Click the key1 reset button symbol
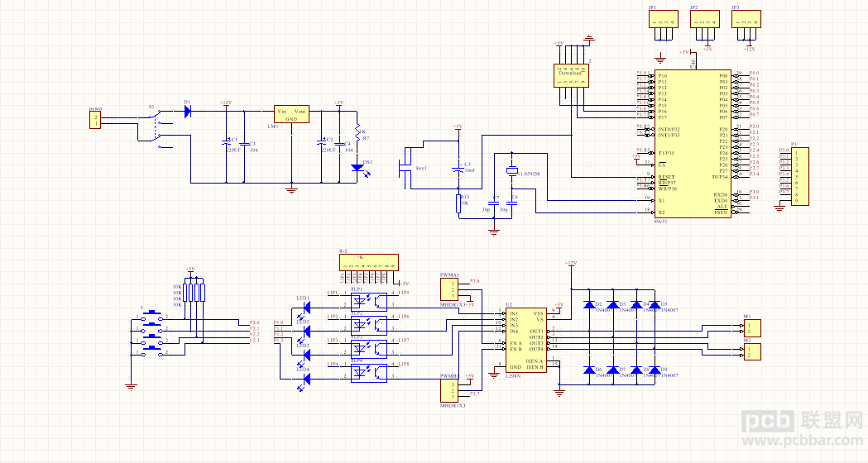 406,169
